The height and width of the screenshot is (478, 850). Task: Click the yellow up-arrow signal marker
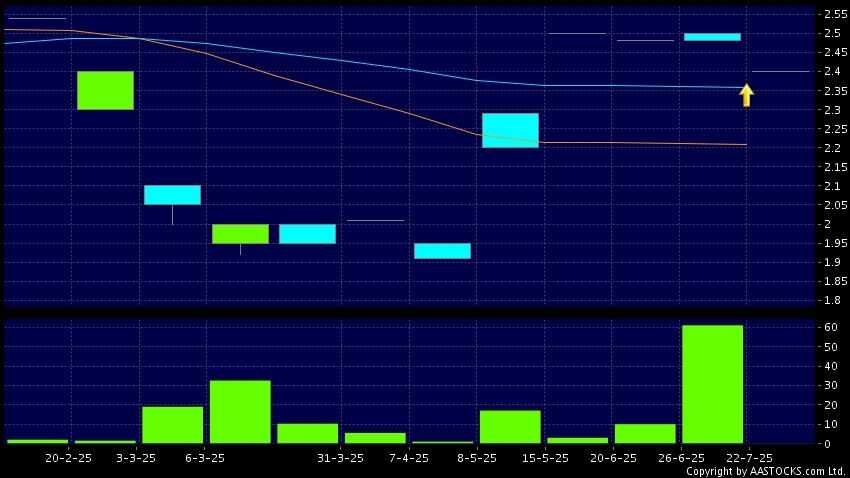pyautogui.click(x=746, y=95)
